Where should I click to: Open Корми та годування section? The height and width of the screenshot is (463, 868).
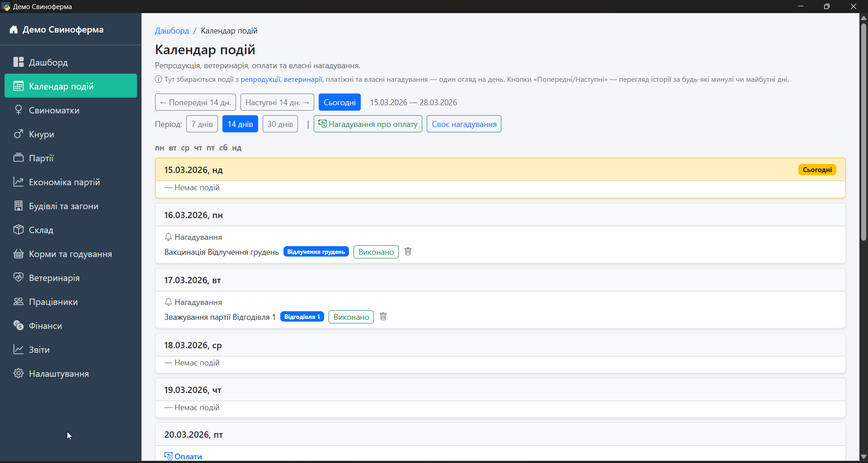coord(70,254)
